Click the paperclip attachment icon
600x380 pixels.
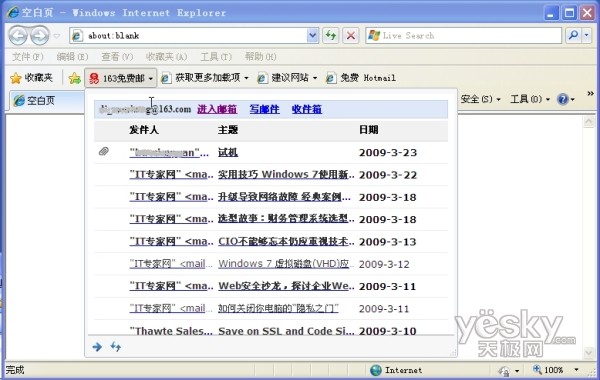104,152
